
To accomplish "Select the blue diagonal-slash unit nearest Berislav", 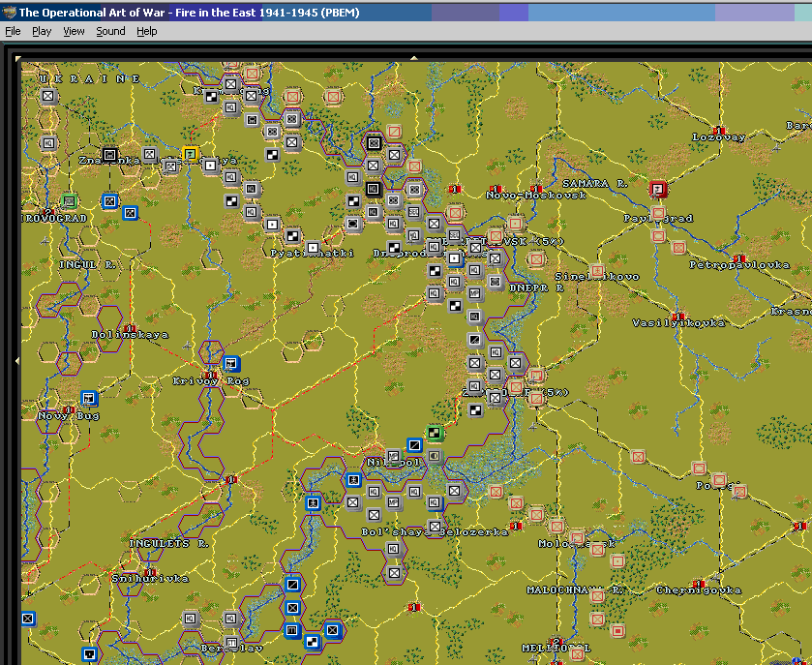I will [292, 585].
